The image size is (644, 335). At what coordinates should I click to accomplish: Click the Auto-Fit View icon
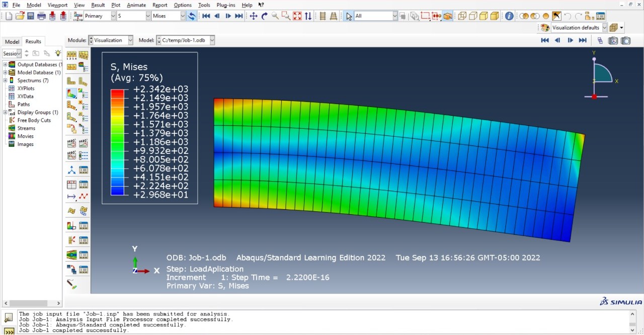(297, 16)
